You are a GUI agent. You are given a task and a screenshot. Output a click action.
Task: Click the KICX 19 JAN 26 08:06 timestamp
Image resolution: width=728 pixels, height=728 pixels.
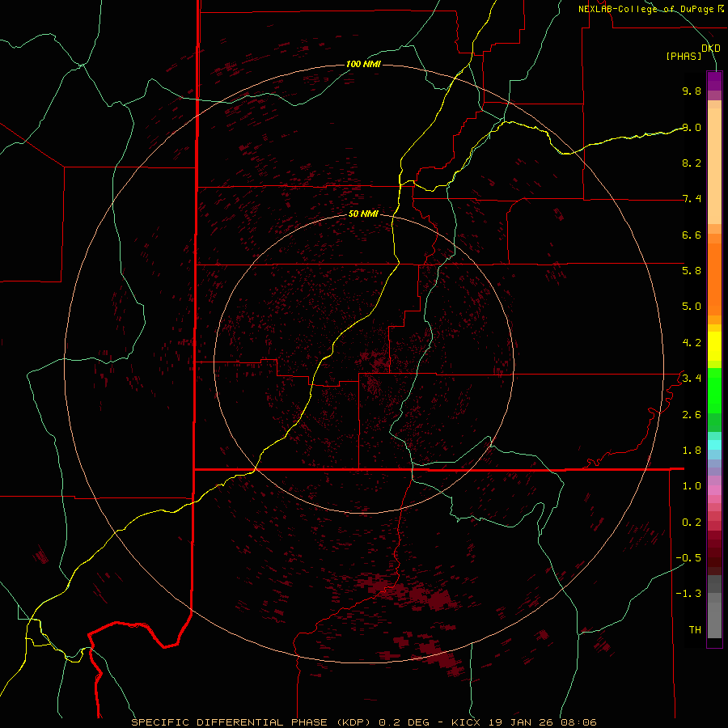click(x=523, y=722)
